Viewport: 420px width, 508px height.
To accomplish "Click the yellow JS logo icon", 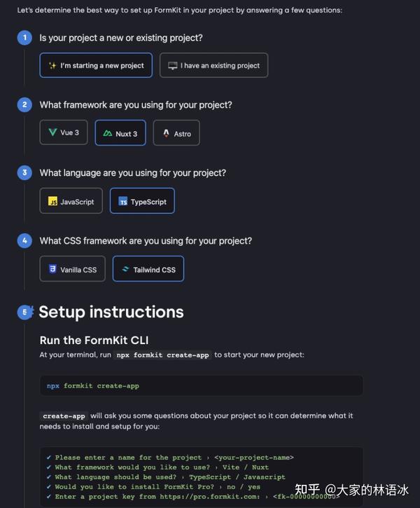I will click(52, 201).
